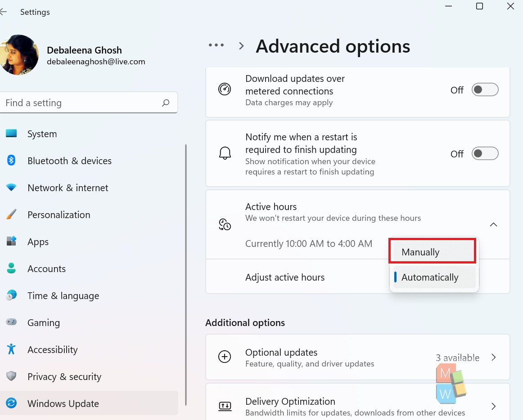Select Windows Update in sidebar
The height and width of the screenshot is (420, 523).
click(x=89, y=403)
